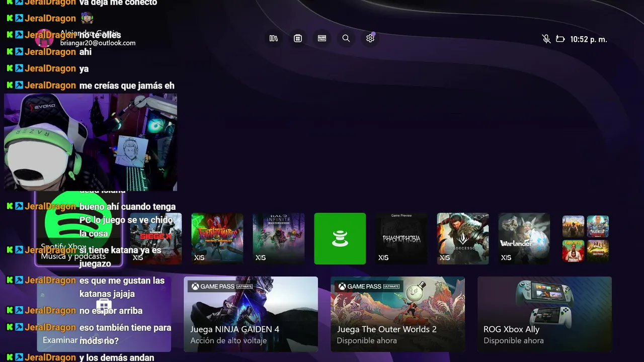Launch the Warlander game tile
This screenshot has height=362, width=644.
(524, 238)
